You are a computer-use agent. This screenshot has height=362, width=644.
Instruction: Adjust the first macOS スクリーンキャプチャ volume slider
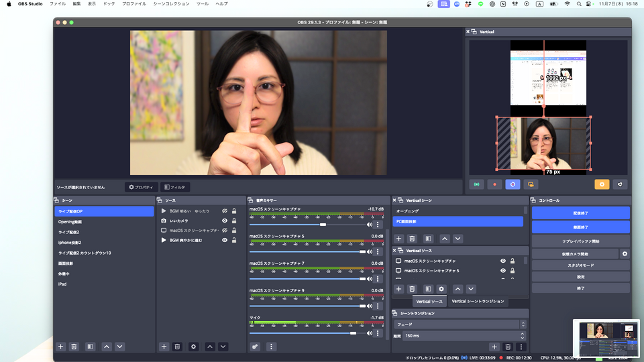click(x=324, y=225)
